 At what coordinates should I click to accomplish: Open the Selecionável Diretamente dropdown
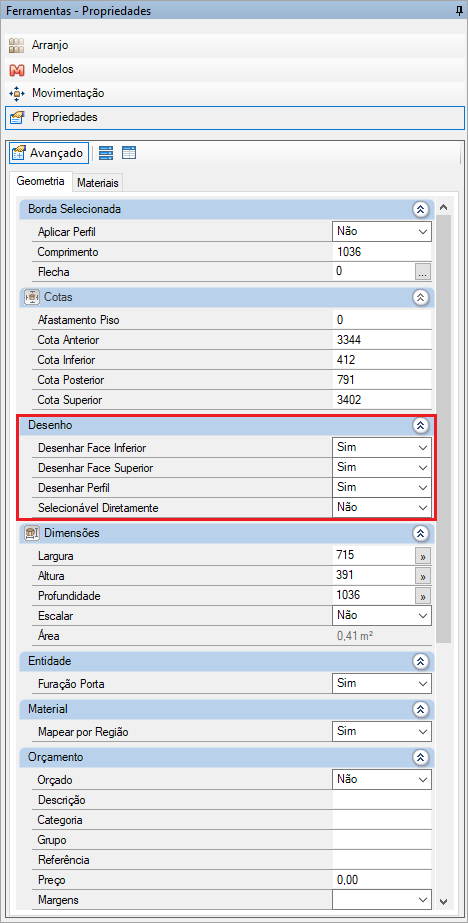pos(381,507)
